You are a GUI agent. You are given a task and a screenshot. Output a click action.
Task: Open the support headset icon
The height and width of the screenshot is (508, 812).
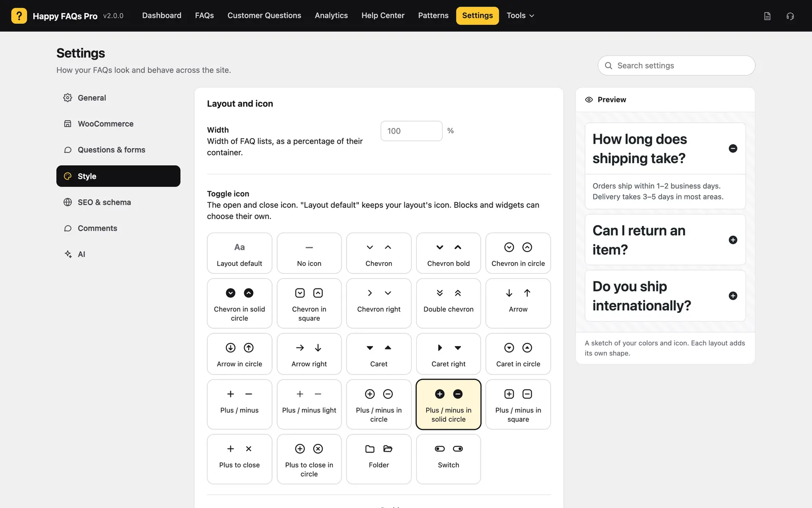click(x=790, y=16)
